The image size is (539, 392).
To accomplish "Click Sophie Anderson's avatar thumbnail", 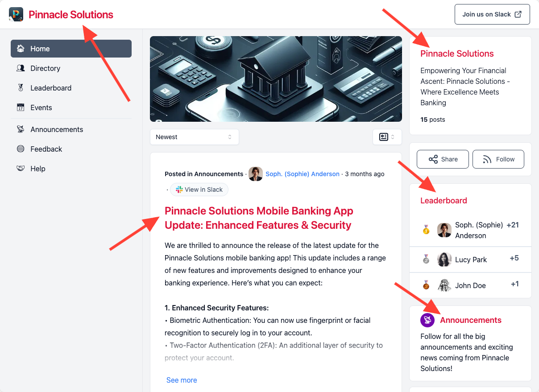I will (x=255, y=174).
